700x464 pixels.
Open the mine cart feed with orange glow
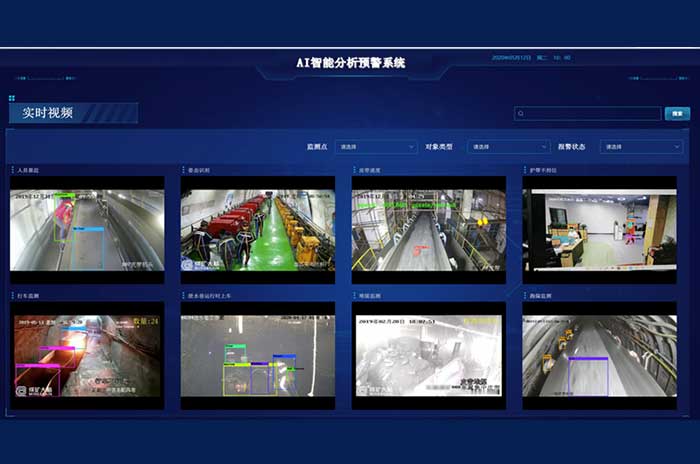[x=86, y=356]
